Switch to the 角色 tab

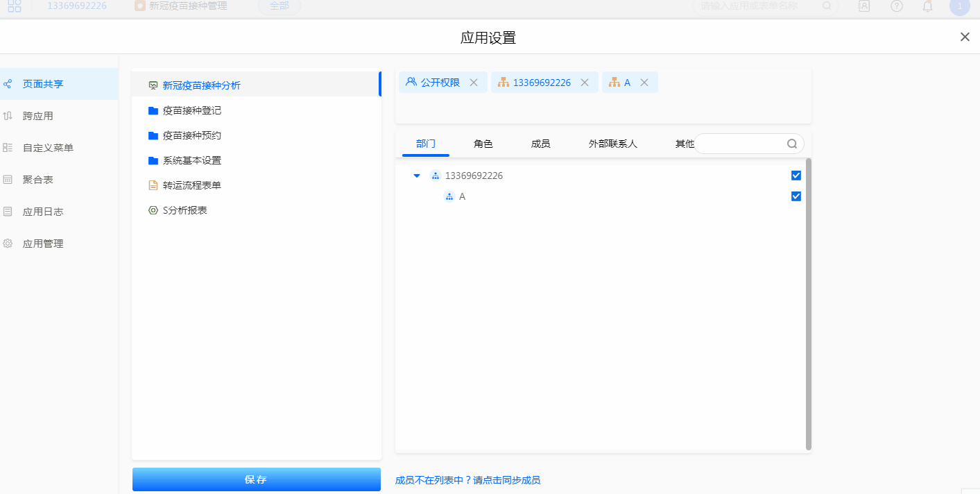coord(483,144)
